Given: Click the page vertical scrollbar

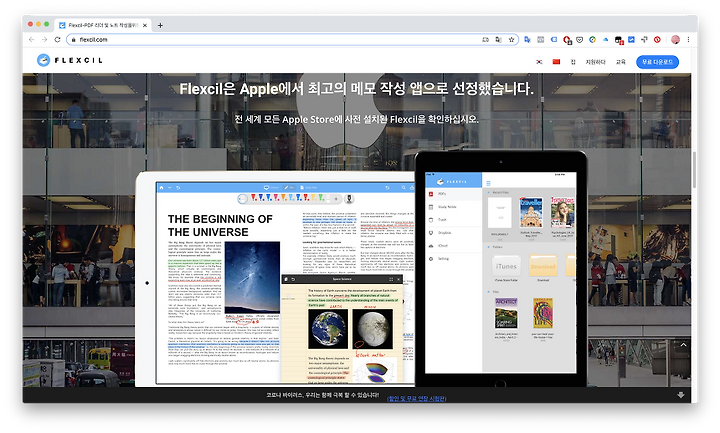Looking at the screenshot, I should click(x=694, y=170).
